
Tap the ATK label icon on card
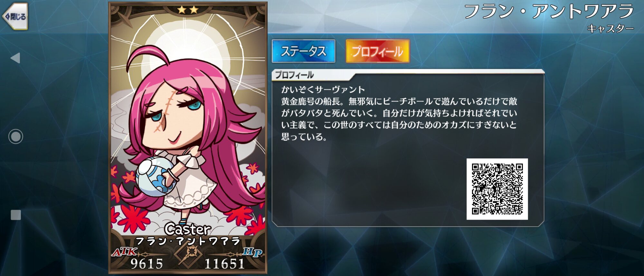coord(125,252)
